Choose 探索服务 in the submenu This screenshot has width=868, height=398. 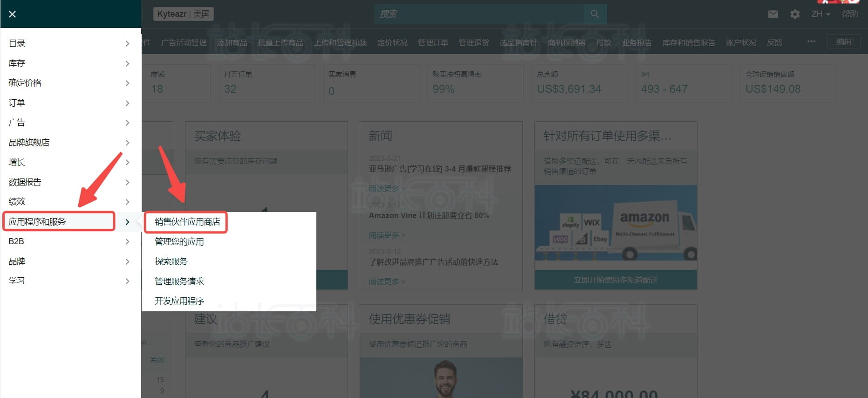pyautogui.click(x=171, y=261)
